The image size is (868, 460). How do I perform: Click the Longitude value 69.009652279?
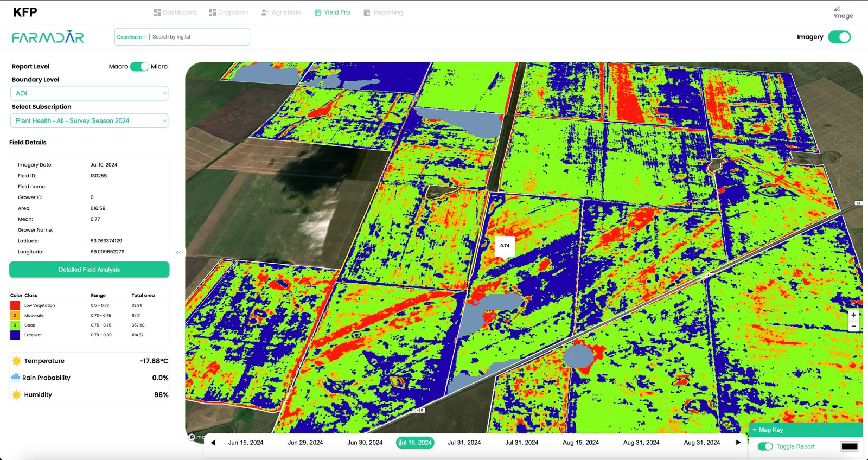107,252
